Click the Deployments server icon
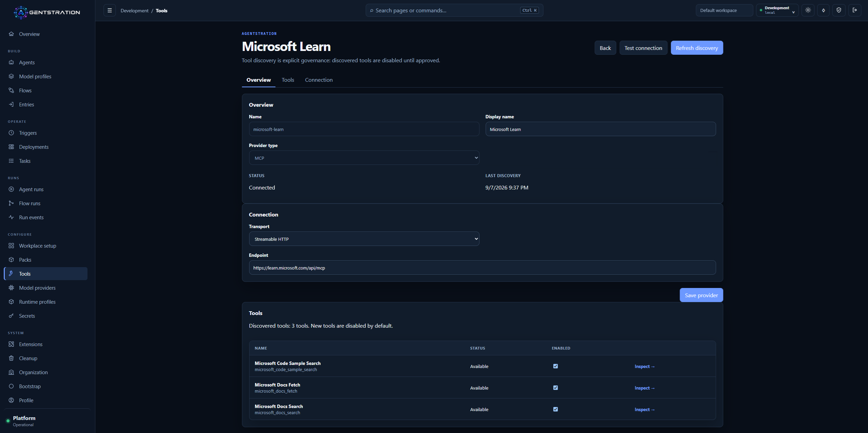Screen dimensions: 868x433 11,147
